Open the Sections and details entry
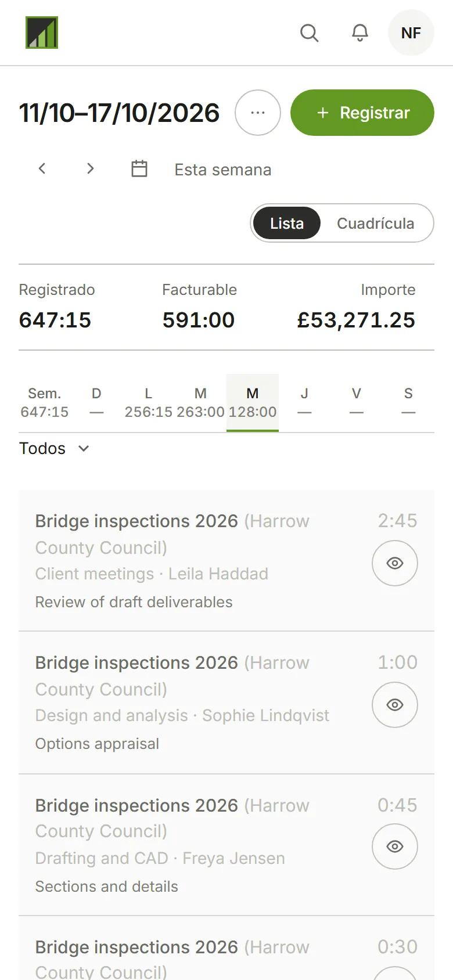Viewport: 453px width, 980px height. [x=227, y=845]
